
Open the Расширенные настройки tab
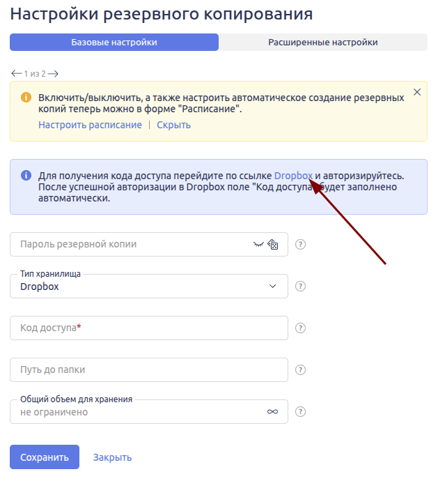(323, 43)
